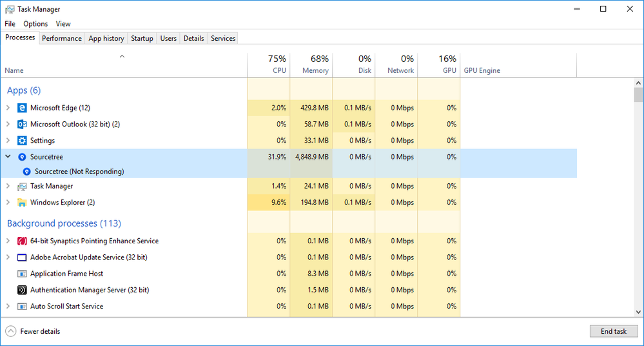
Task: Click the scrollbar up arrow
Action: 638,83
